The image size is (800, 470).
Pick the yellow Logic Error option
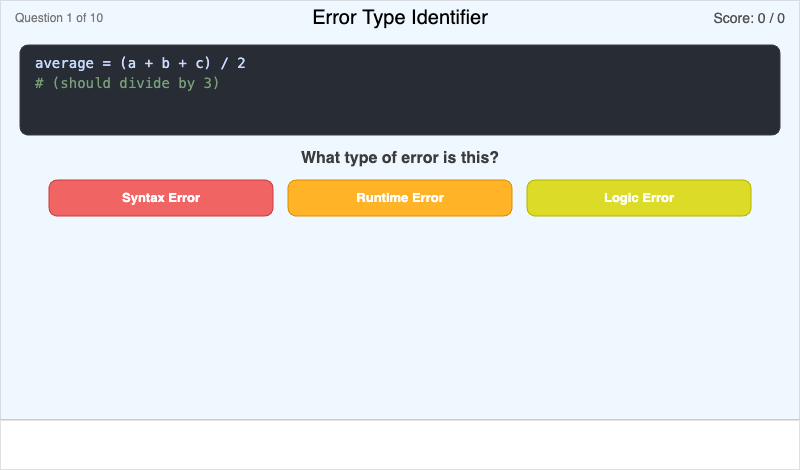click(x=638, y=198)
